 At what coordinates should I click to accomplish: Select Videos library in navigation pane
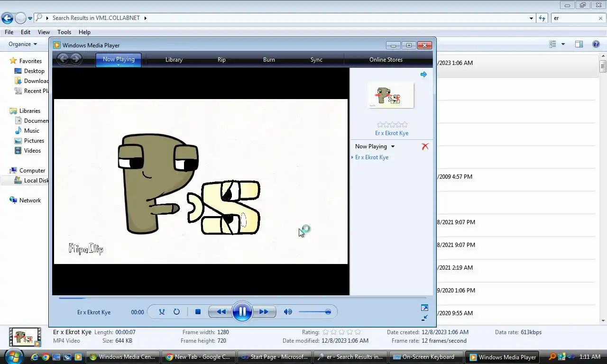pos(33,151)
